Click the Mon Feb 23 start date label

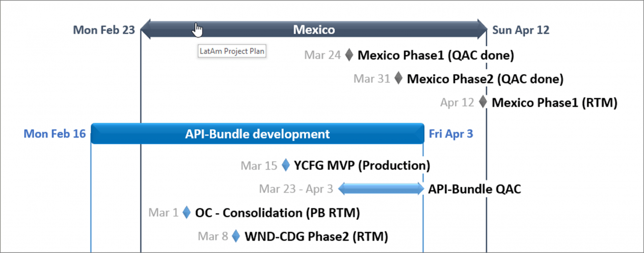pos(104,30)
